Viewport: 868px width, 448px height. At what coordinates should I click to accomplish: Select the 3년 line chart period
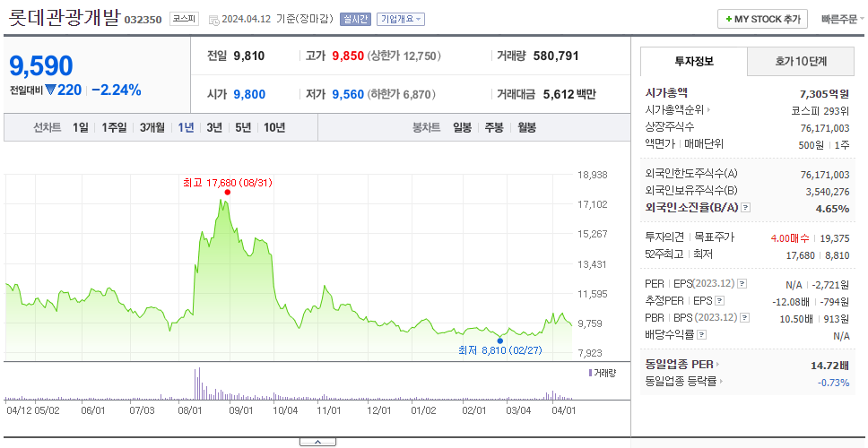tap(214, 128)
